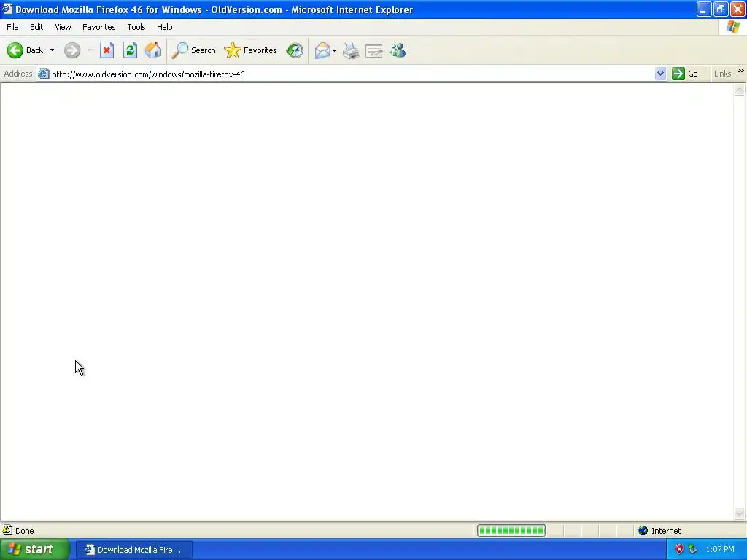Click the green Back arrow button
Screen dimensions: 747x560
15,50
